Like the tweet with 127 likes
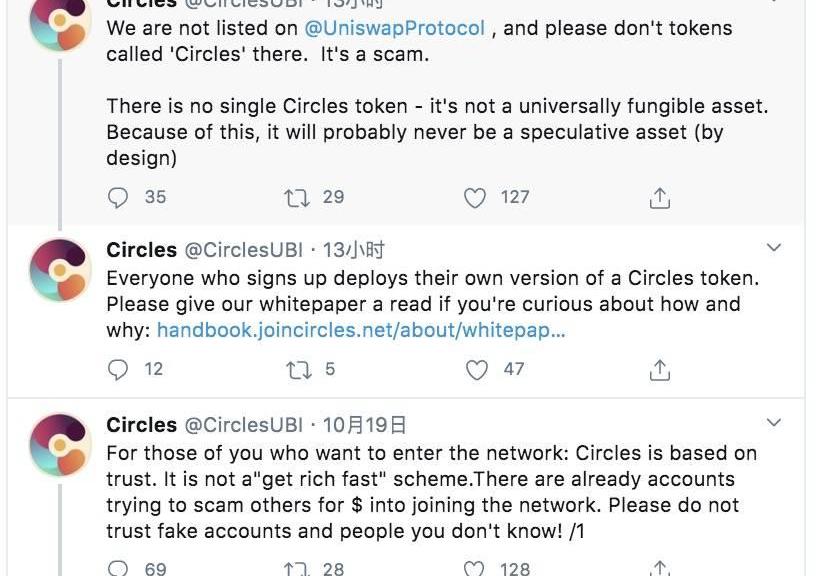The width and height of the screenshot is (818, 576). click(x=476, y=198)
